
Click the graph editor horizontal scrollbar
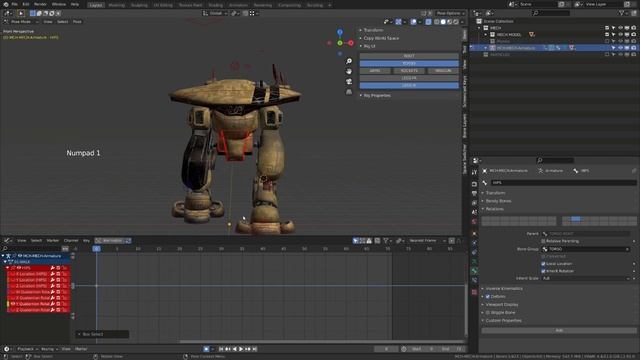[322, 342]
